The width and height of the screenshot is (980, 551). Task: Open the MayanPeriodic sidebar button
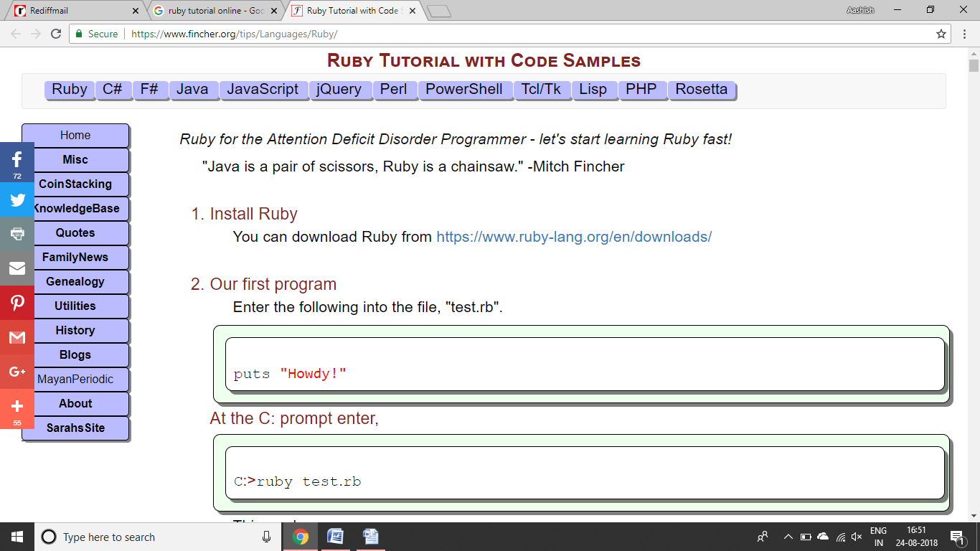point(75,379)
